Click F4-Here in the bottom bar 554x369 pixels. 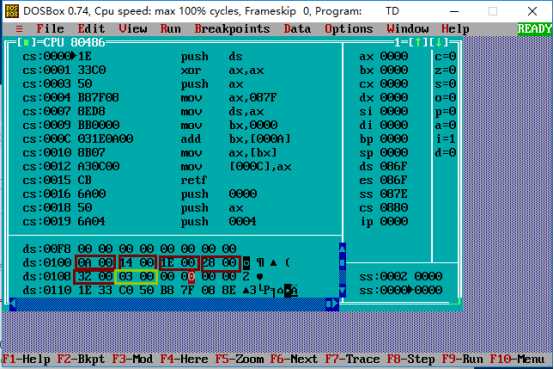(184, 359)
